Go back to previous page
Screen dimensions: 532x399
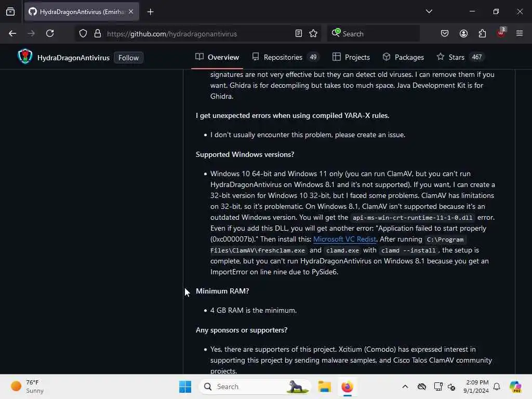point(12,33)
